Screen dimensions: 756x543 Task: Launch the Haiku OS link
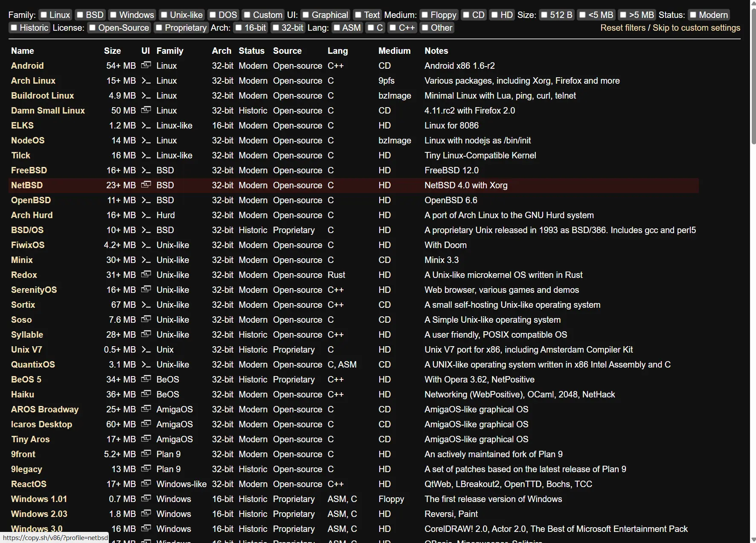pos(23,394)
